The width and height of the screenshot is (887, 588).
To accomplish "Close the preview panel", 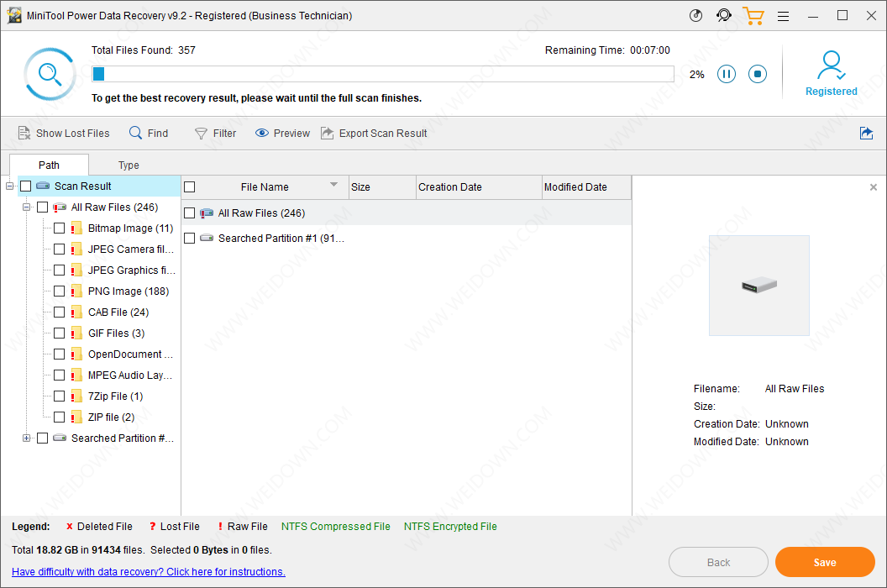I will pos(874,187).
